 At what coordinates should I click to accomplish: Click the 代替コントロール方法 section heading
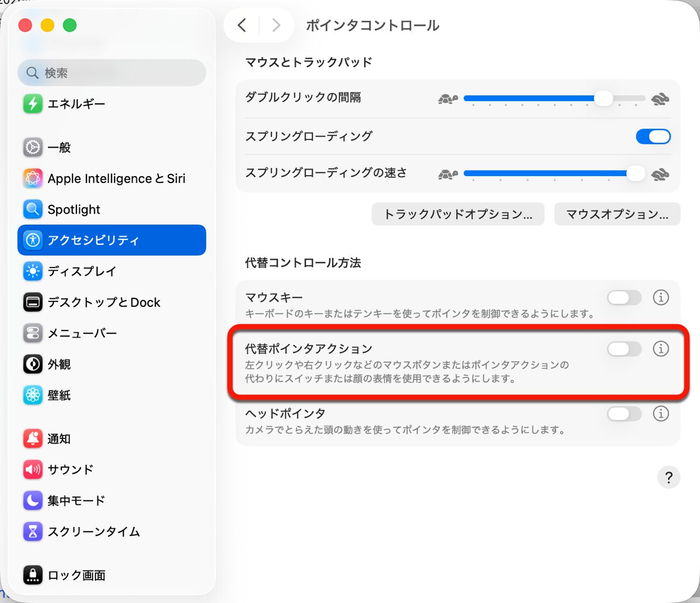click(303, 262)
